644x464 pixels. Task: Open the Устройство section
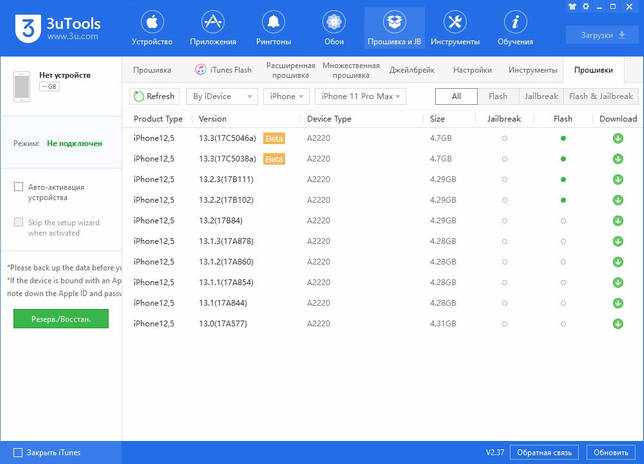[x=152, y=28]
